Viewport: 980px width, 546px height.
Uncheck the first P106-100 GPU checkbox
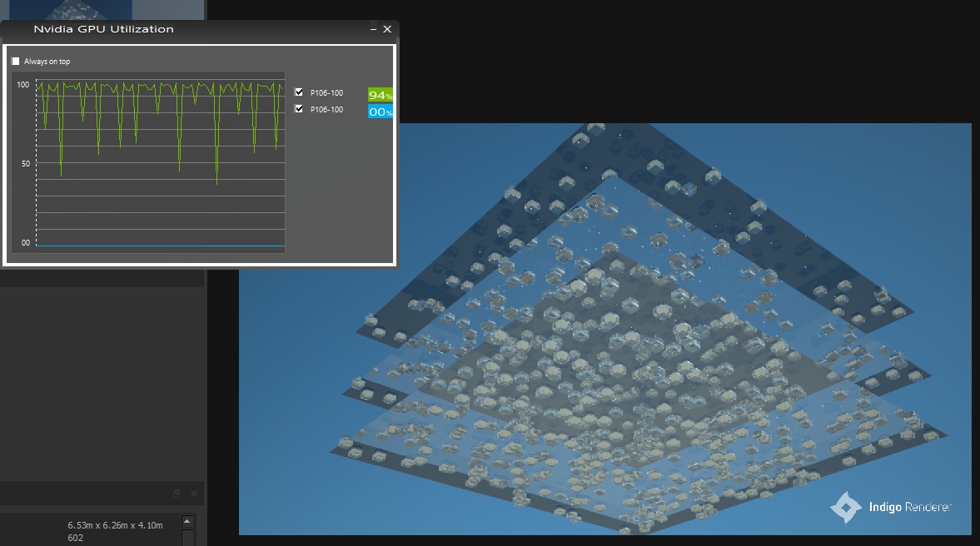click(299, 92)
